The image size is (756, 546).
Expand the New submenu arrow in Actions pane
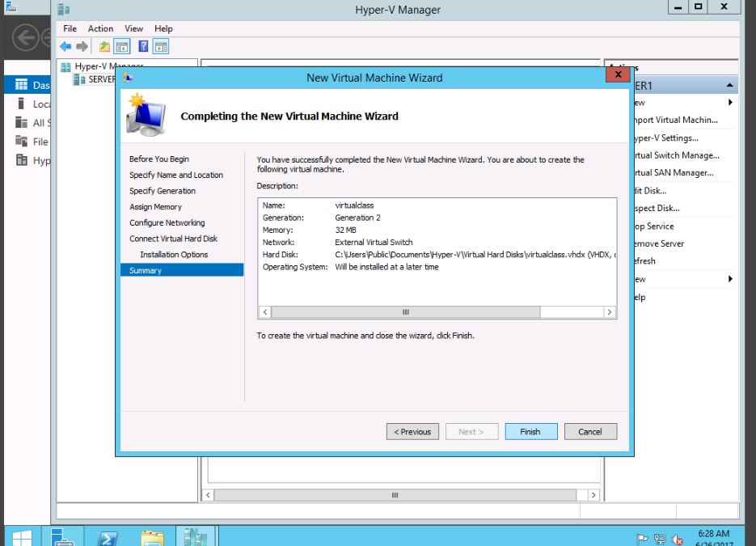click(730, 102)
